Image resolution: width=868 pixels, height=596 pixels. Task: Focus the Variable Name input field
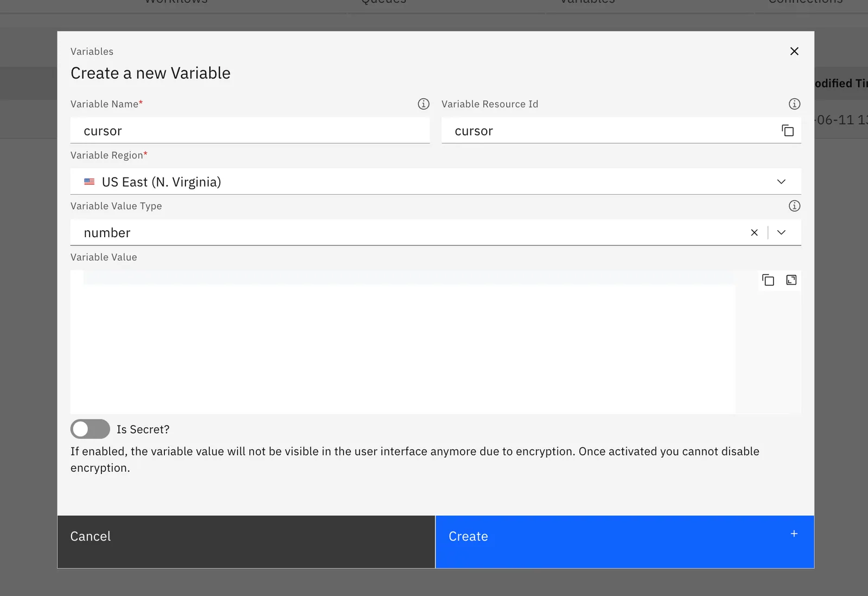(250, 131)
